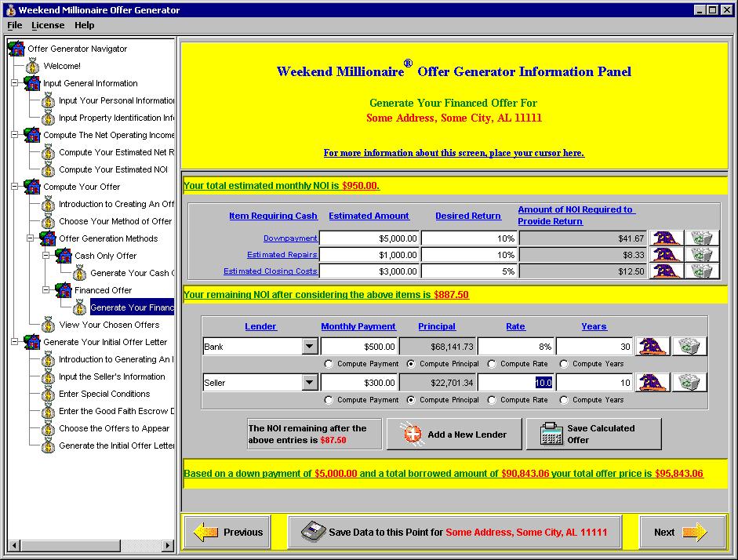This screenshot has height=560, width=738.
Task: Click house icon beside Offer Generation Methods
Action: click(48, 238)
